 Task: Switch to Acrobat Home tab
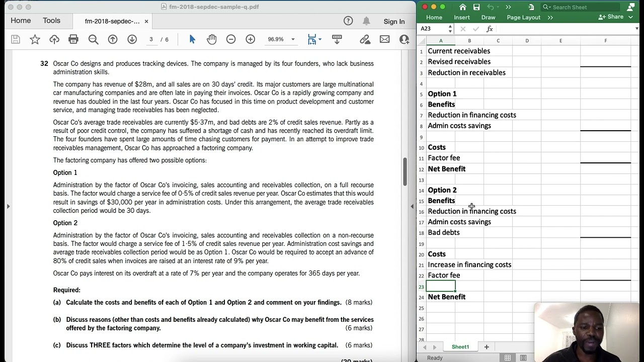pos(21,21)
